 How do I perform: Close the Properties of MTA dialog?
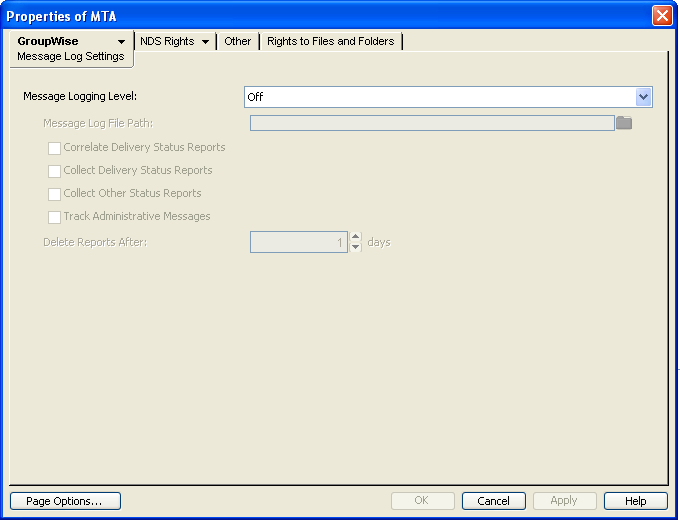(x=662, y=16)
